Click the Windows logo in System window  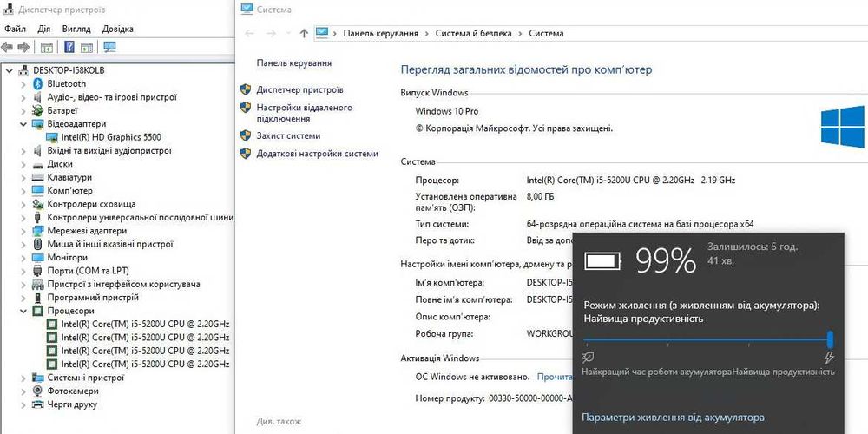pyautogui.click(x=843, y=127)
